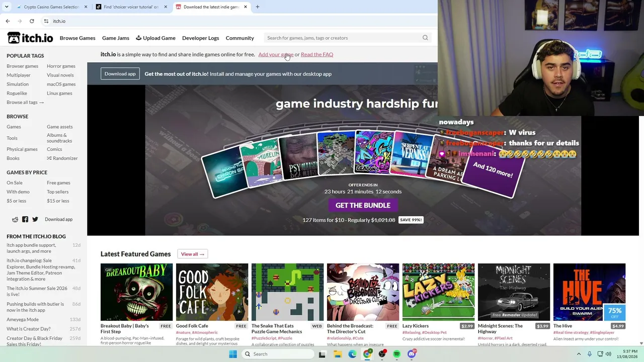This screenshot has width=644, height=362.
Task: Open the Chrome tab search dropdown
Action: coord(7,7)
